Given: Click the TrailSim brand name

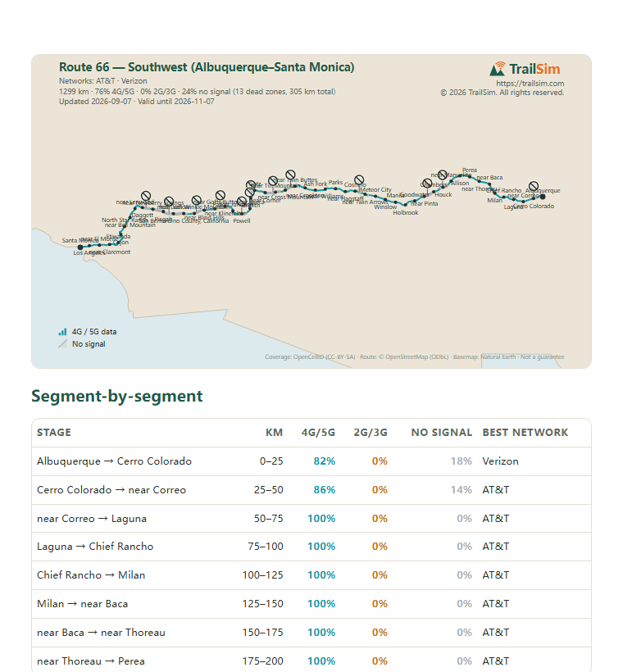Looking at the screenshot, I should click(534, 69).
